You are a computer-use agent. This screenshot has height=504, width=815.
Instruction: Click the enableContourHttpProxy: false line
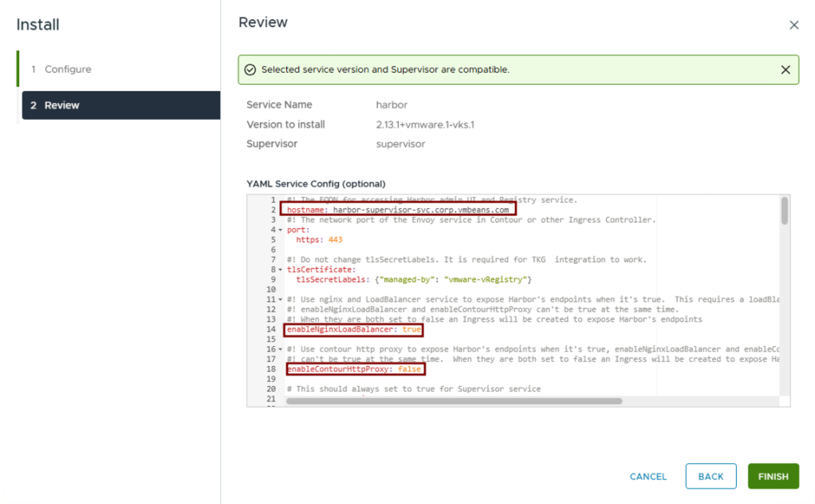coord(354,369)
